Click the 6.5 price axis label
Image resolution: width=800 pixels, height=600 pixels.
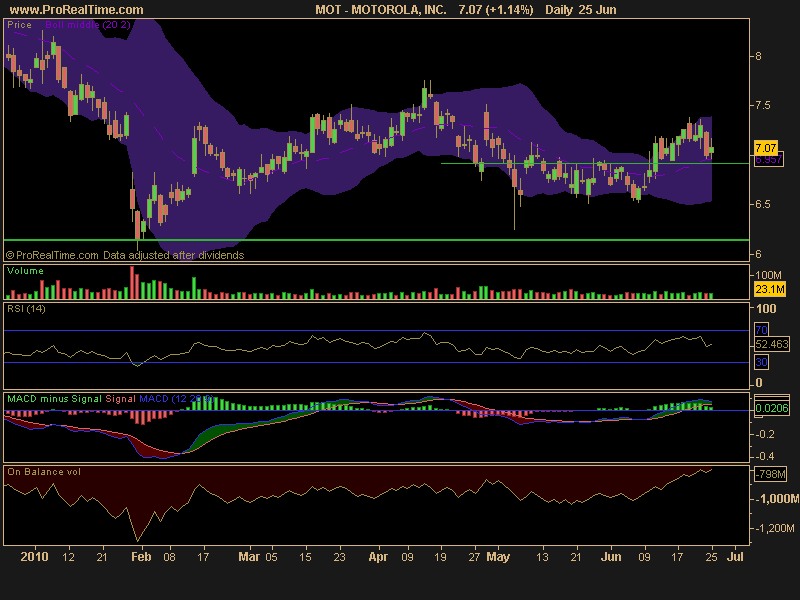(x=762, y=204)
